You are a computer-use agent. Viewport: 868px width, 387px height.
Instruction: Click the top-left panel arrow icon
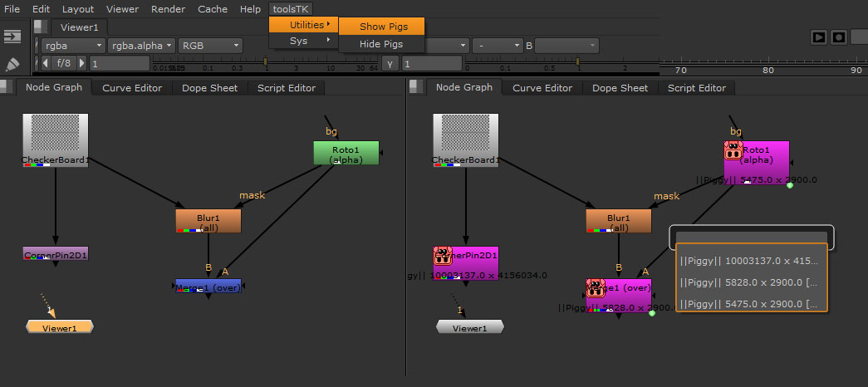tap(12, 37)
